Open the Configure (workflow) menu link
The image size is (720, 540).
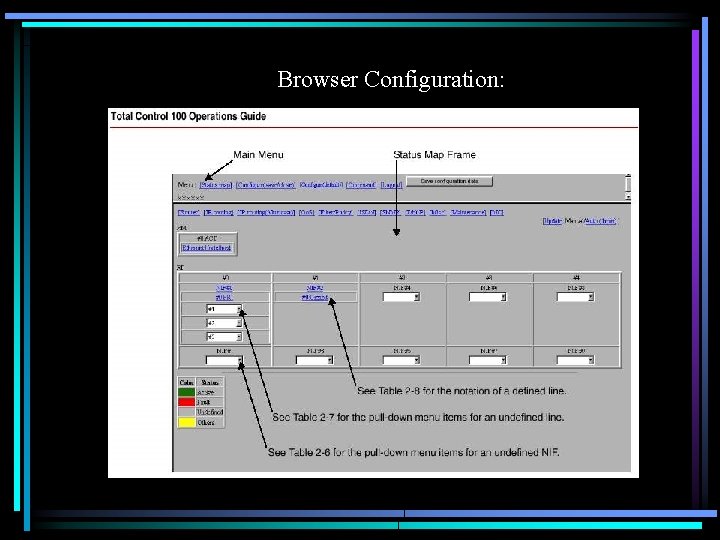pyautogui.click(x=265, y=185)
